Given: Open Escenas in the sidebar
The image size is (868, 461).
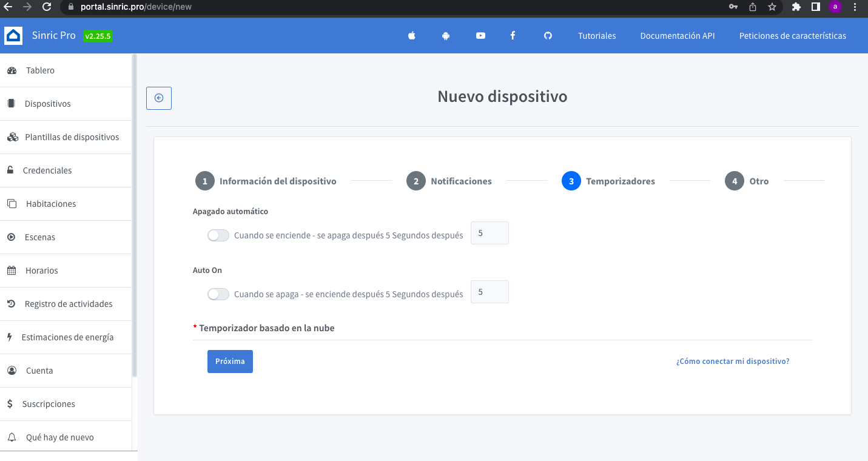Looking at the screenshot, I should (x=40, y=237).
